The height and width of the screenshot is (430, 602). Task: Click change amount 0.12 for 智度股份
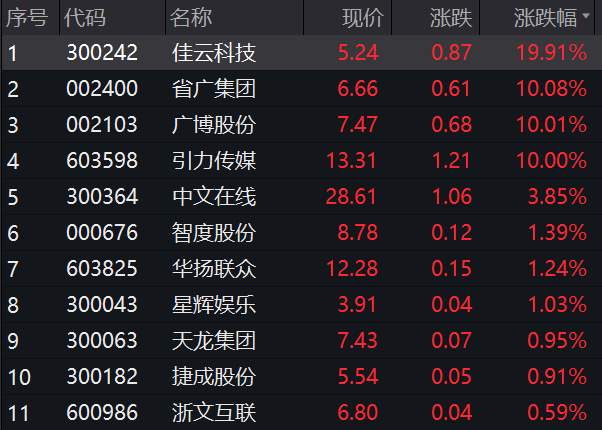point(452,233)
